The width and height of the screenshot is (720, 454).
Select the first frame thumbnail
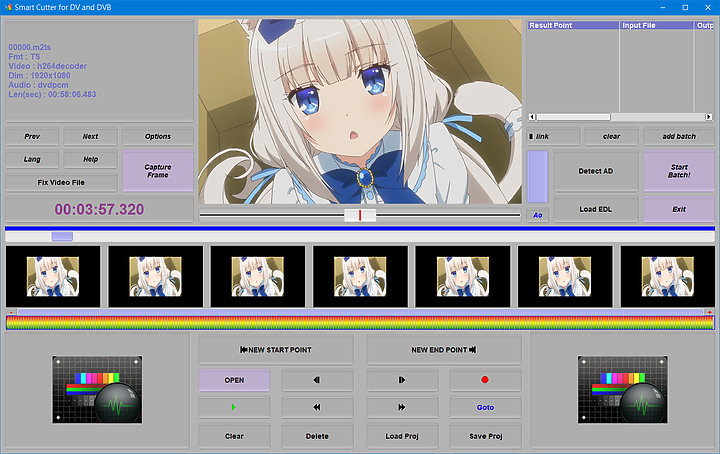[x=53, y=276]
